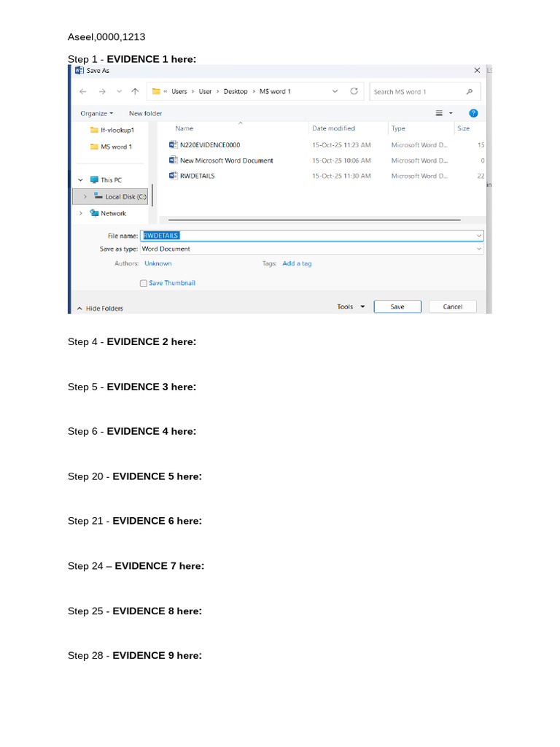Click the Step 4 - EVIDENCE 2 here text

[132, 341]
